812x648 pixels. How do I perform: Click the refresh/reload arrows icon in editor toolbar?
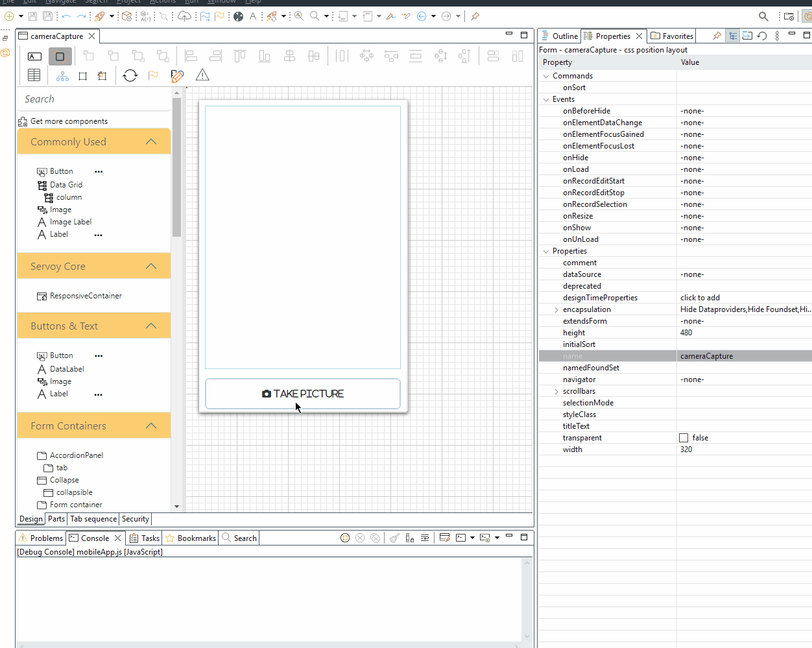130,76
